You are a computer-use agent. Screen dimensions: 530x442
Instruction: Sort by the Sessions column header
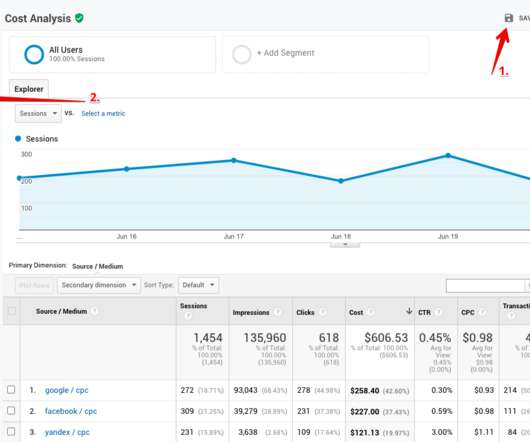pos(193,306)
